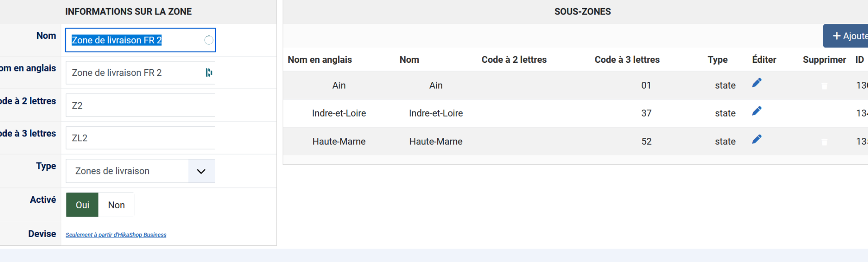Select the code 37 cell in the sub-zones table

tap(646, 113)
